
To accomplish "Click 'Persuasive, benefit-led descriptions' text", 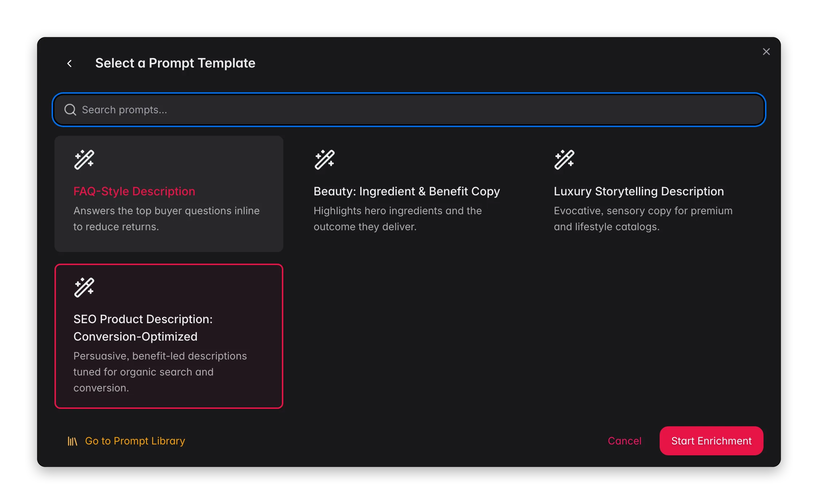I will 160,372.
